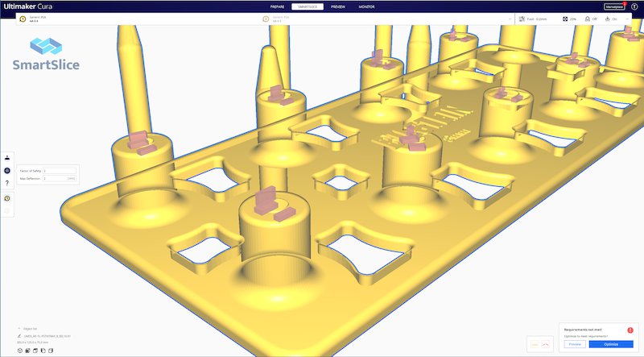Viewport: 644px width, 357px height.
Task: Click the infill 20% setting icon
Action: coord(567,19)
